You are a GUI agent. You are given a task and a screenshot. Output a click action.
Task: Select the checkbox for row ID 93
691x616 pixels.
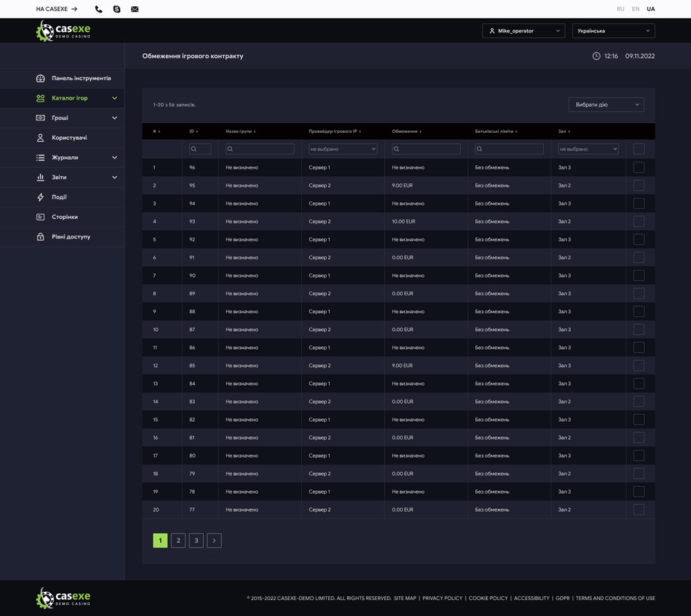click(x=639, y=221)
